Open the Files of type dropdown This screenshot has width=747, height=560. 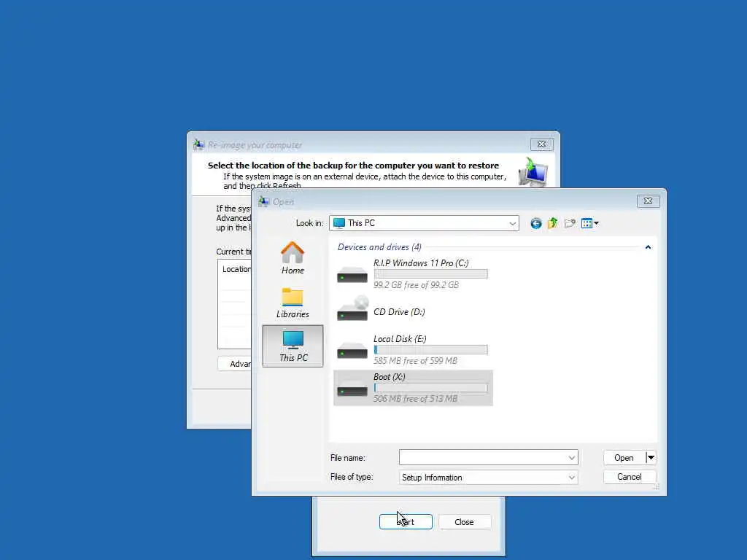(x=488, y=477)
